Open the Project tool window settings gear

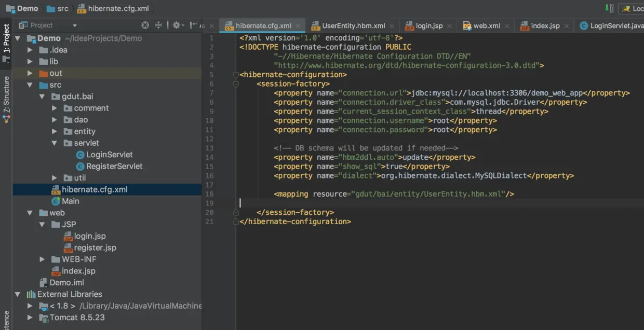point(176,25)
